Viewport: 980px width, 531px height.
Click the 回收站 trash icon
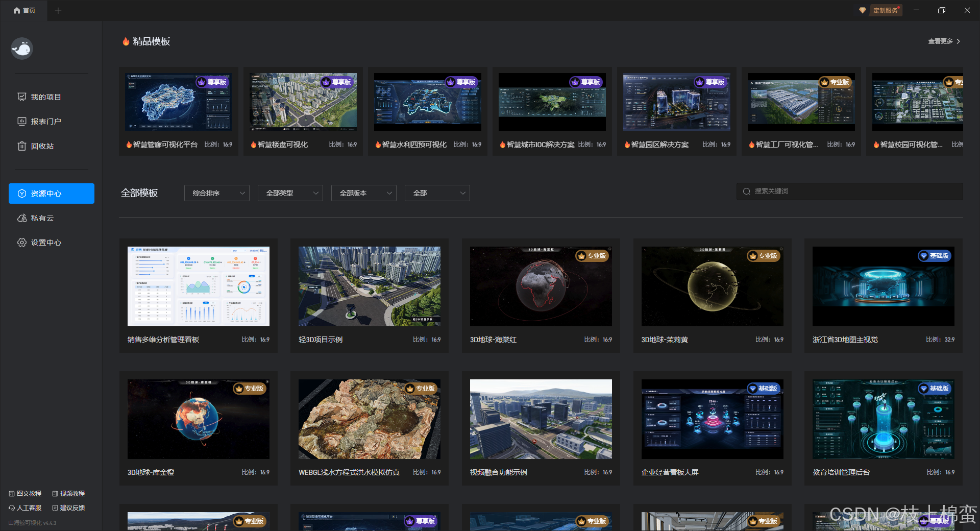22,146
